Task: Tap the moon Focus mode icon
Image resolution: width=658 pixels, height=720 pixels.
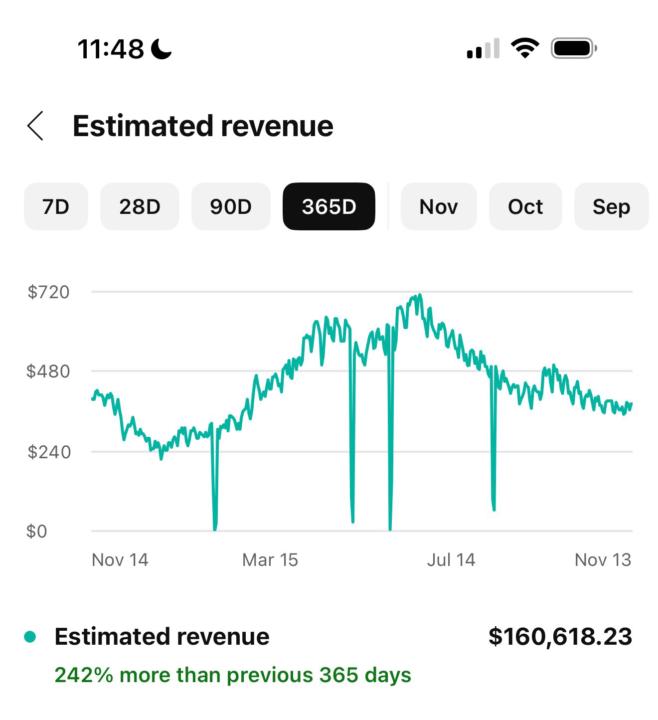Action: 162,48
